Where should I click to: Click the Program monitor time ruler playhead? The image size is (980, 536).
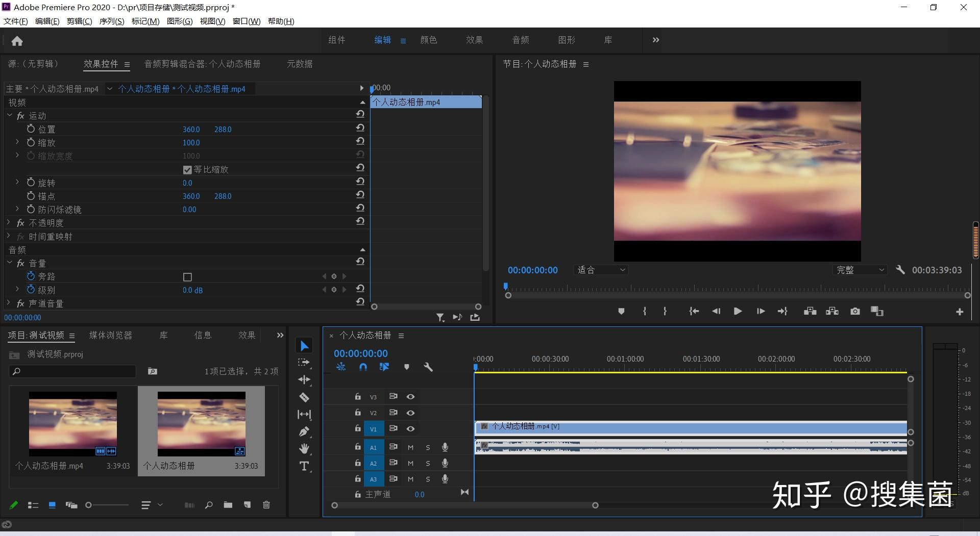pyautogui.click(x=506, y=286)
